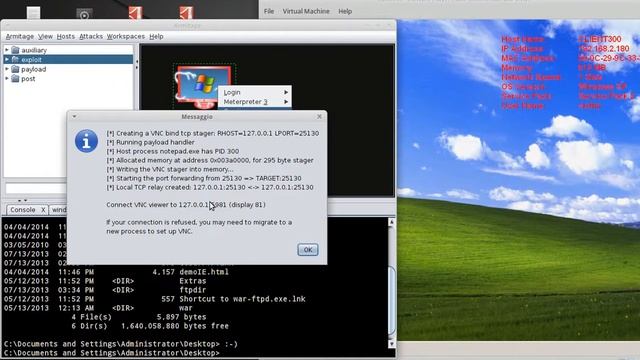Click the second red desktop launcher icon
The height and width of the screenshot is (360, 640).
[x=186, y=12]
